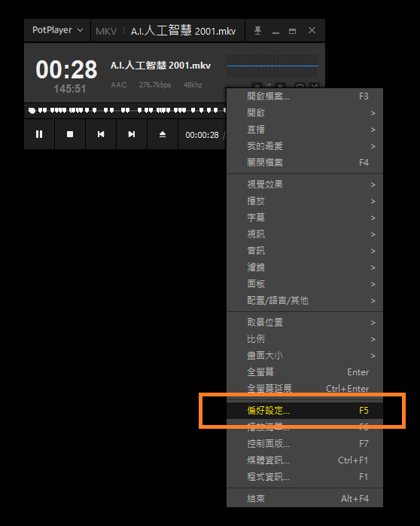The width and height of the screenshot is (420, 526).
Task: Click the seek bar position knob
Action: (32, 110)
